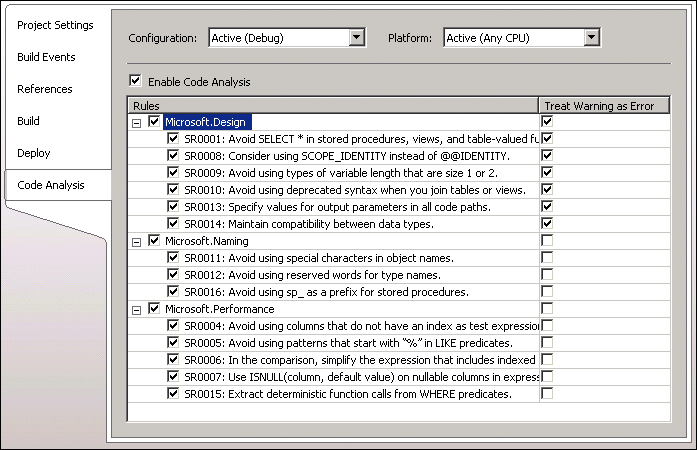Select the Microsoft.Performance group label
697x450 pixels.
point(220,309)
